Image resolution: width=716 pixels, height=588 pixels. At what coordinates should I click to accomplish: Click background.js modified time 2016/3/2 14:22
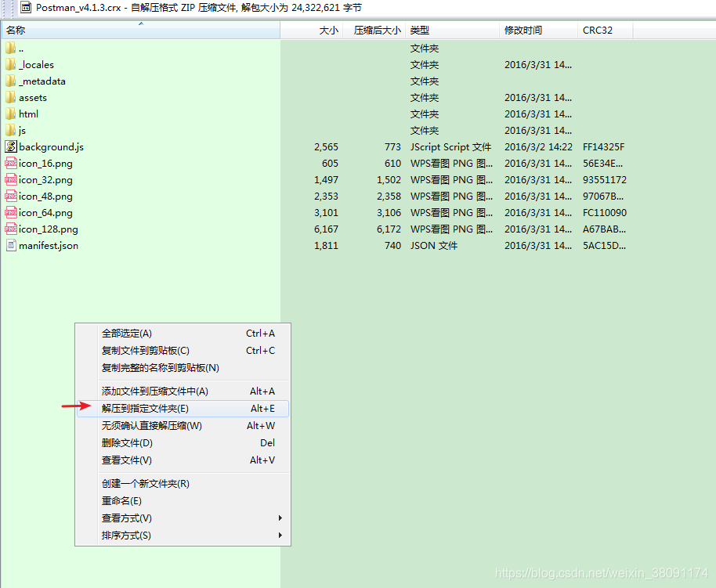538,147
